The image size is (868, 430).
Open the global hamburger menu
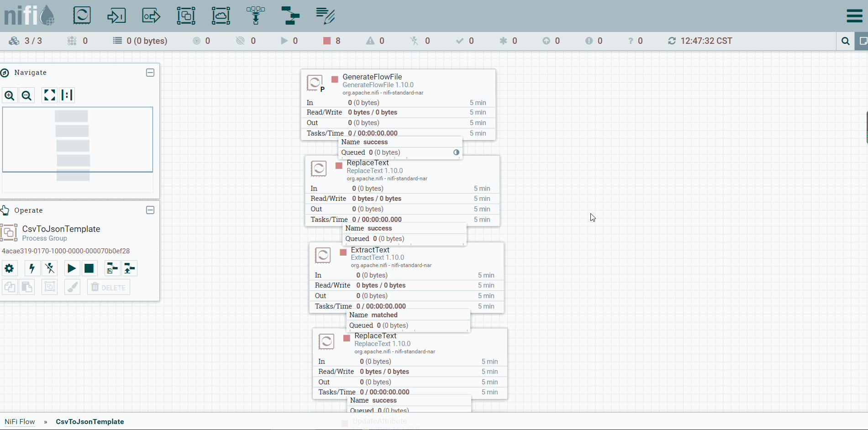point(854,16)
